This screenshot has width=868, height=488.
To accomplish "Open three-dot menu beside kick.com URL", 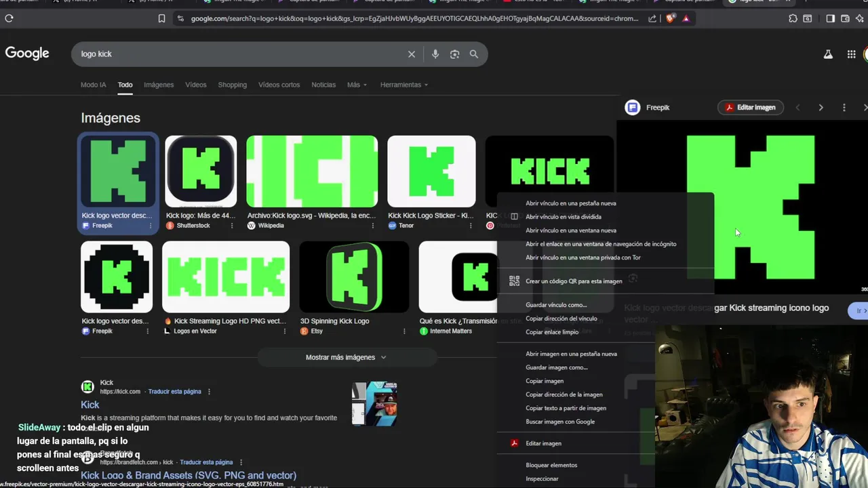I will pos(209,392).
